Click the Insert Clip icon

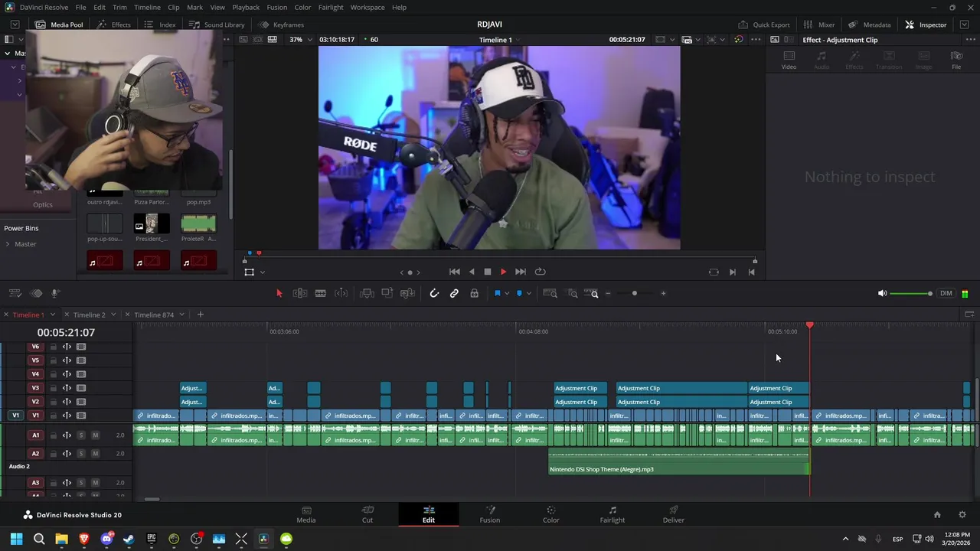tap(367, 293)
